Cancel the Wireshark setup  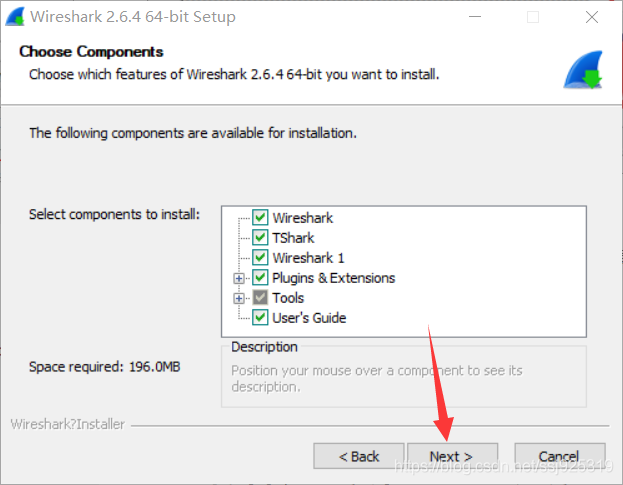point(560,456)
